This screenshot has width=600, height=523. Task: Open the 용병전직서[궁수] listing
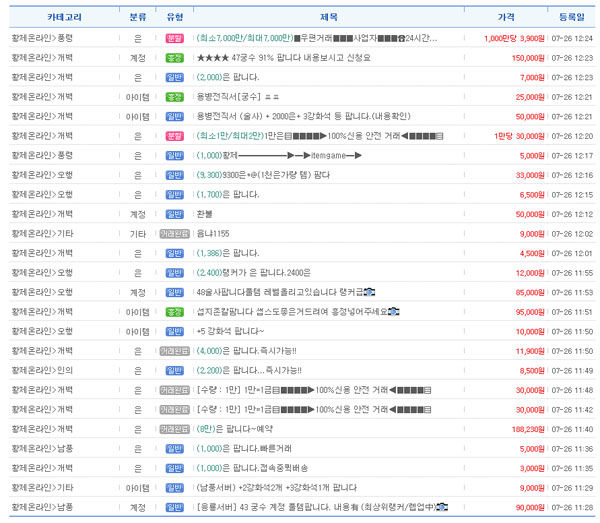(238, 97)
